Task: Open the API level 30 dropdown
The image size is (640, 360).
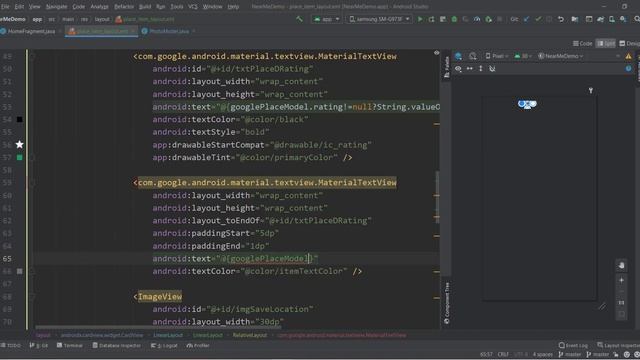Action: tap(522, 56)
